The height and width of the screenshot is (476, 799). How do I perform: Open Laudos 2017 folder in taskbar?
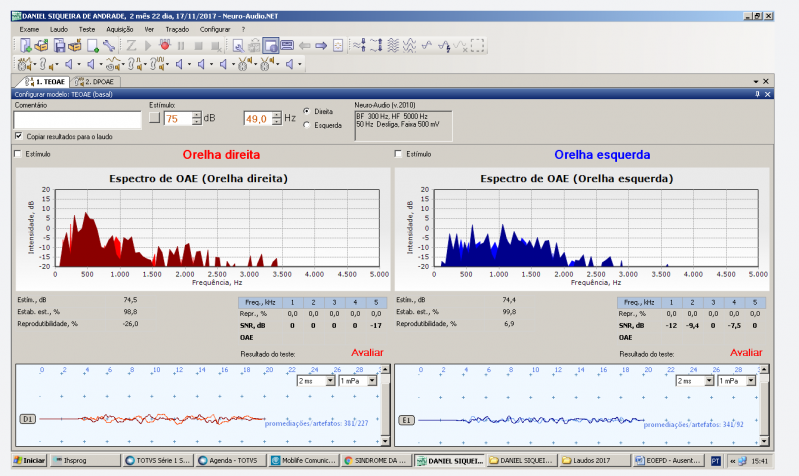click(594, 461)
